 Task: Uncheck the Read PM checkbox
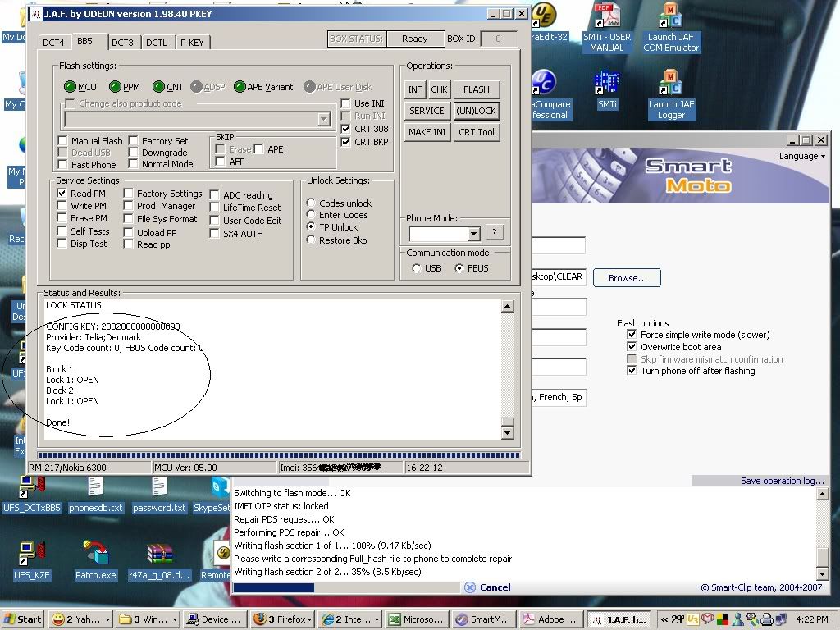pos(62,194)
